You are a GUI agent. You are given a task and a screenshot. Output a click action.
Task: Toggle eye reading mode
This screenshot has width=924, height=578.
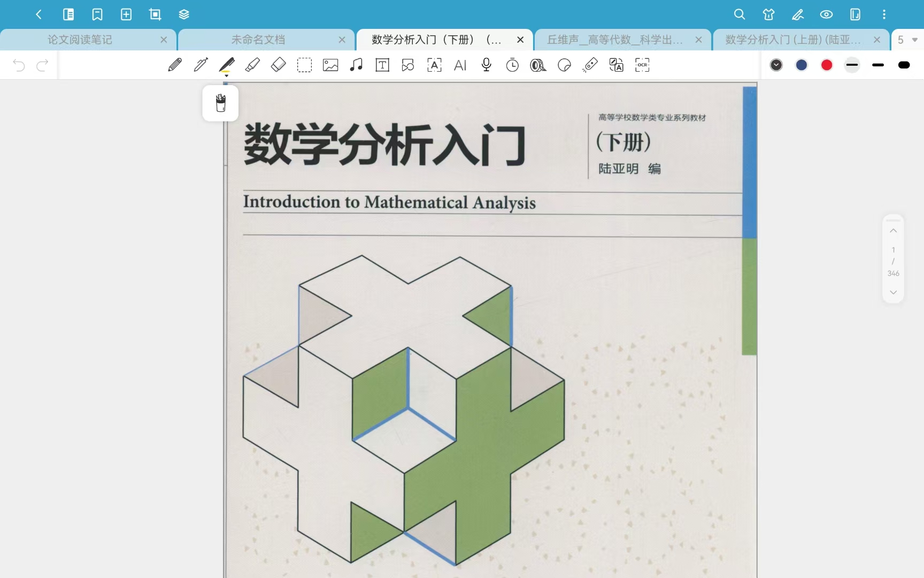point(826,14)
